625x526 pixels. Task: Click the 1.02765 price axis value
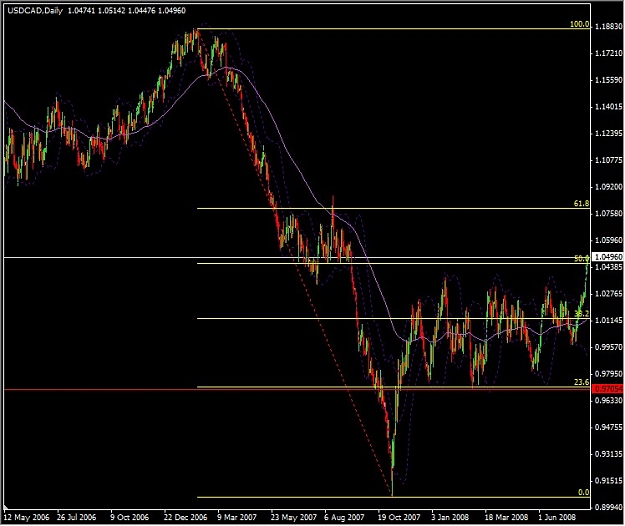(x=608, y=294)
